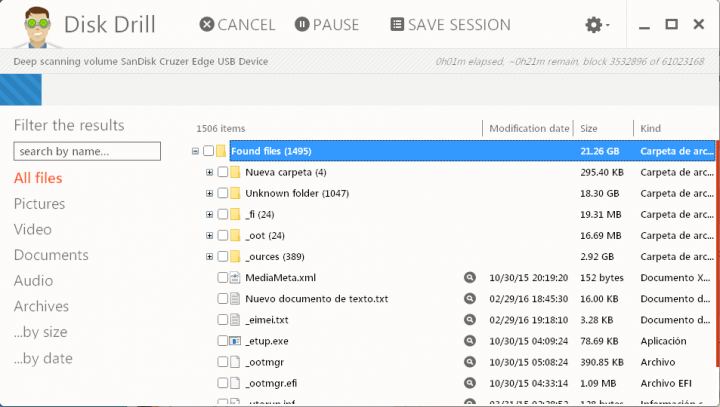Click the _etup.exe application icon
The height and width of the screenshot is (407, 720).
(235, 341)
